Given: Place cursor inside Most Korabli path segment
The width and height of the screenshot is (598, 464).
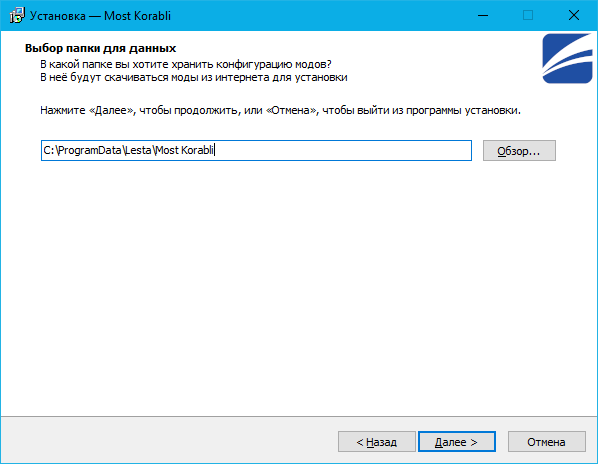Looking at the screenshot, I should coord(185,150).
